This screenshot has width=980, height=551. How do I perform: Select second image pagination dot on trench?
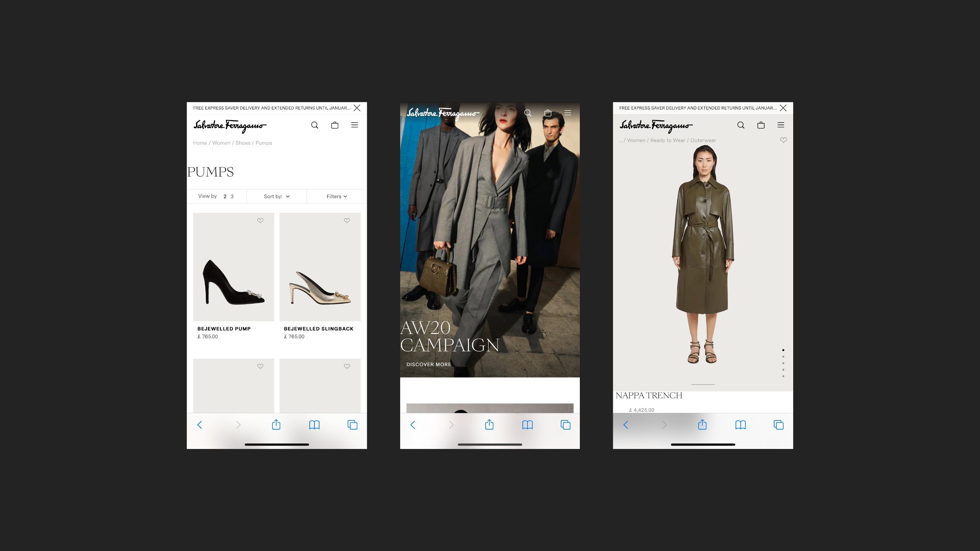(783, 357)
